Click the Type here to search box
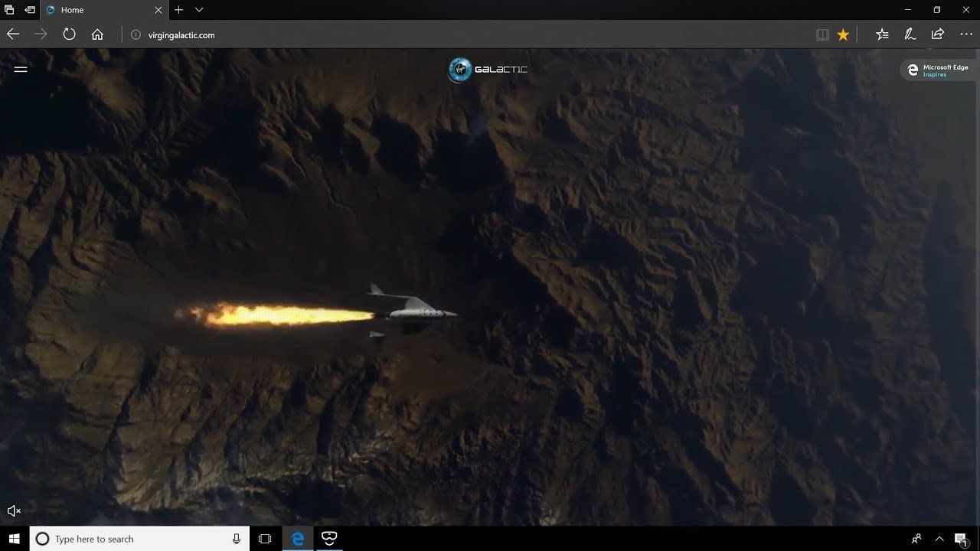The width and height of the screenshot is (980, 551). pos(138,539)
